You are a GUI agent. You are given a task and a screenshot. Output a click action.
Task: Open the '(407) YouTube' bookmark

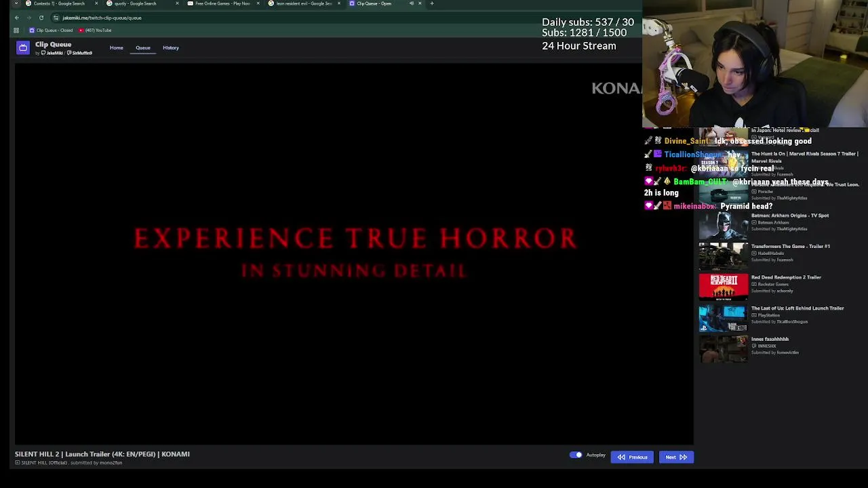tap(95, 30)
